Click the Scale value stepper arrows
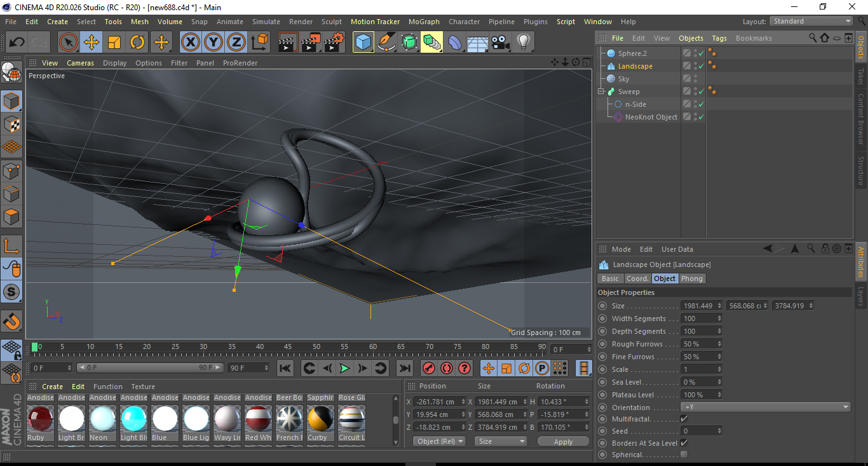Image resolution: width=868 pixels, height=466 pixels. pyautogui.click(x=719, y=369)
